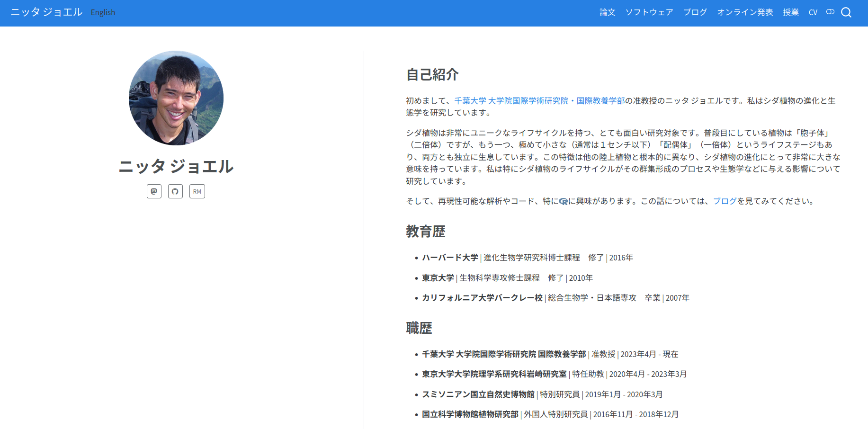The image size is (868, 429).
Task: Follow the 千葉大学 大学院国際学術研究院 link
Action: click(x=511, y=101)
